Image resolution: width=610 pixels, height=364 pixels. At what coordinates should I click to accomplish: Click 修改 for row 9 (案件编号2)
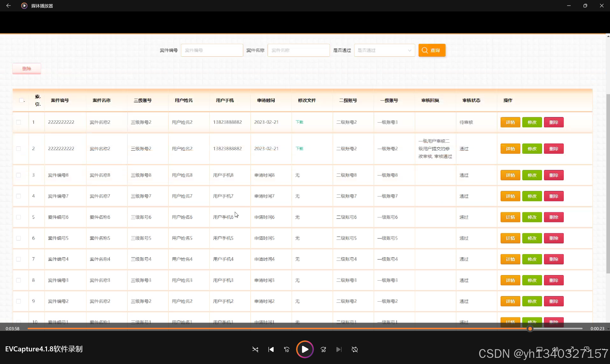(532, 301)
